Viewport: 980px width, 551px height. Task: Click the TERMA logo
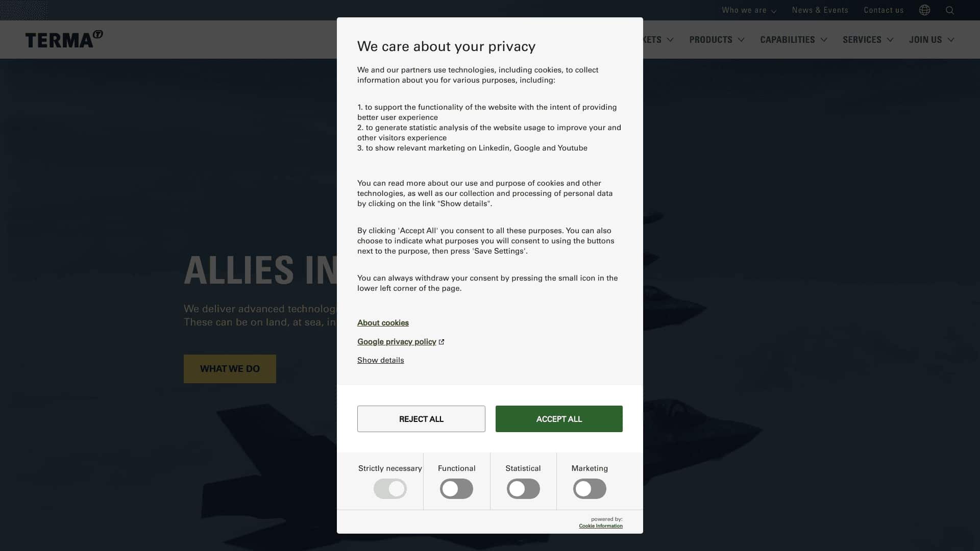(x=63, y=39)
